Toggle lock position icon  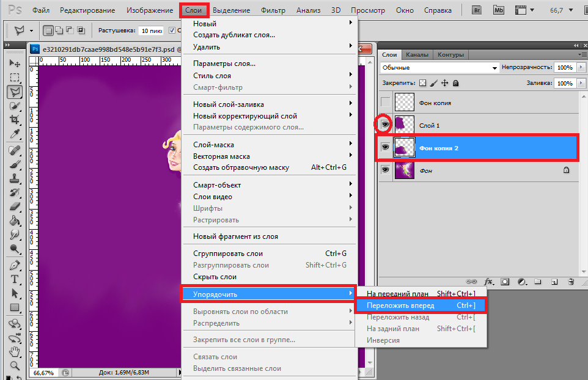pos(445,83)
